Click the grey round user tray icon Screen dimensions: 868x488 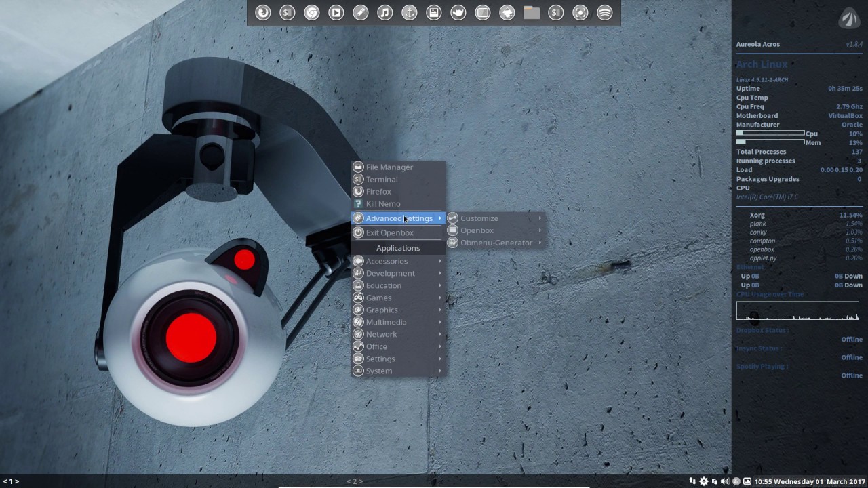(736, 481)
